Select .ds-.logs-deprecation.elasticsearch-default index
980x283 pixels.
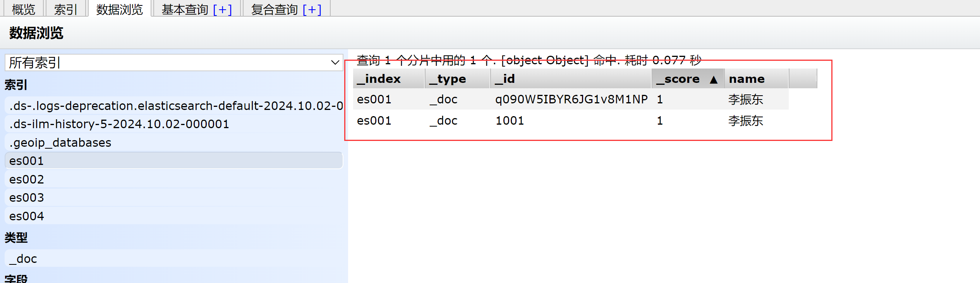click(174, 106)
